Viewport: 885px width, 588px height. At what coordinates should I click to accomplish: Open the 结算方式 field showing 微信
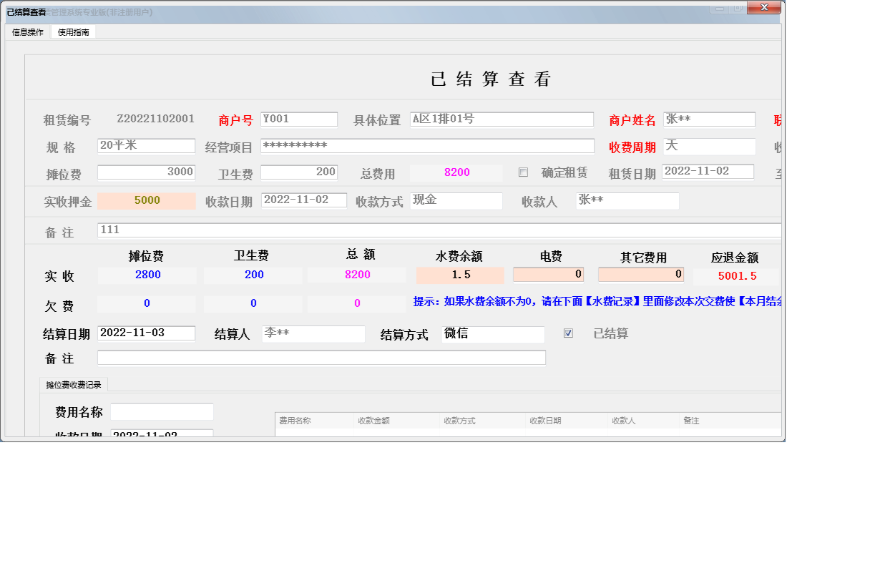tap(492, 334)
